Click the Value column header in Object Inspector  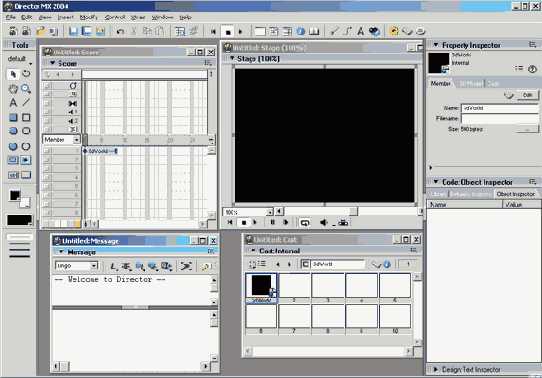[522, 205]
